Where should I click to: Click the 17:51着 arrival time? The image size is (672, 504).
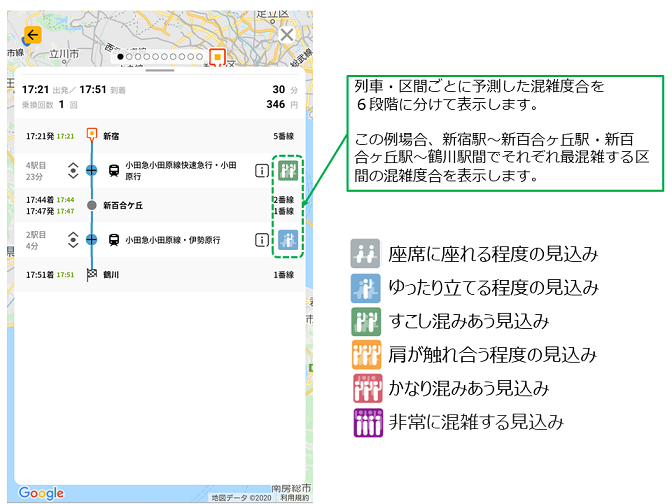(40, 275)
